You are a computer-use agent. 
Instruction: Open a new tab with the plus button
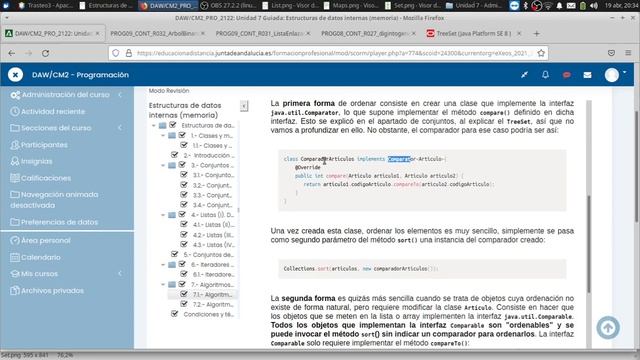pyautogui.click(x=536, y=33)
